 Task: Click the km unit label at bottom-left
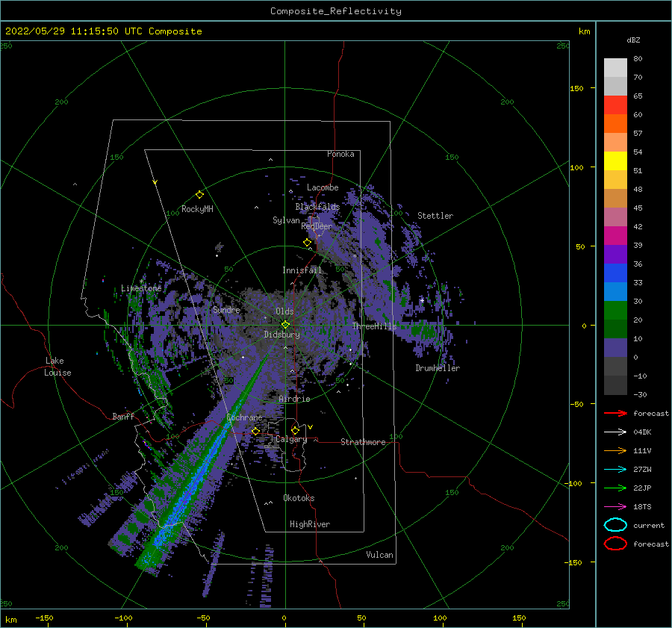pos(10,620)
